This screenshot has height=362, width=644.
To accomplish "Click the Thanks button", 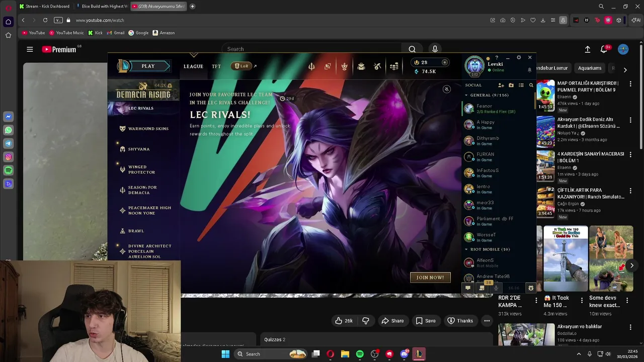I will pyautogui.click(x=460, y=321).
